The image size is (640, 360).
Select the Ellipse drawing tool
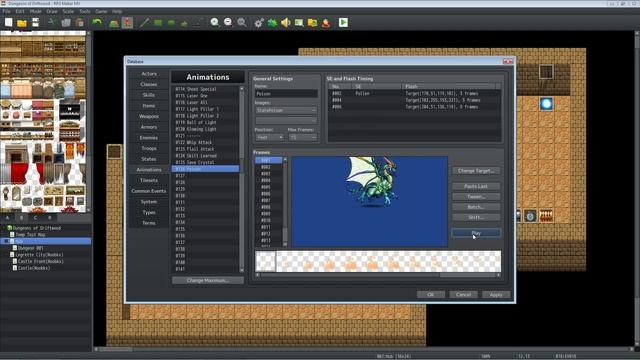point(171,22)
